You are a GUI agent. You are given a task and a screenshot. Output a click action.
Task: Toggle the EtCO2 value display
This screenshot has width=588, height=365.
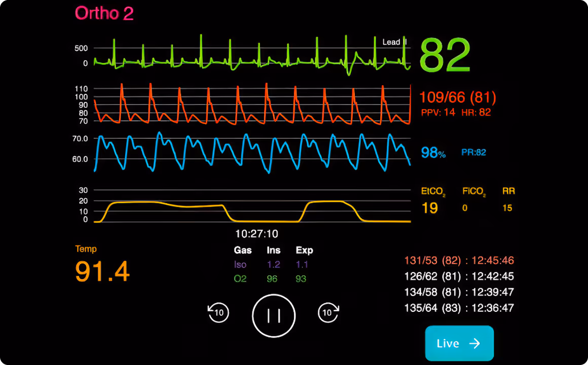click(x=430, y=208)
